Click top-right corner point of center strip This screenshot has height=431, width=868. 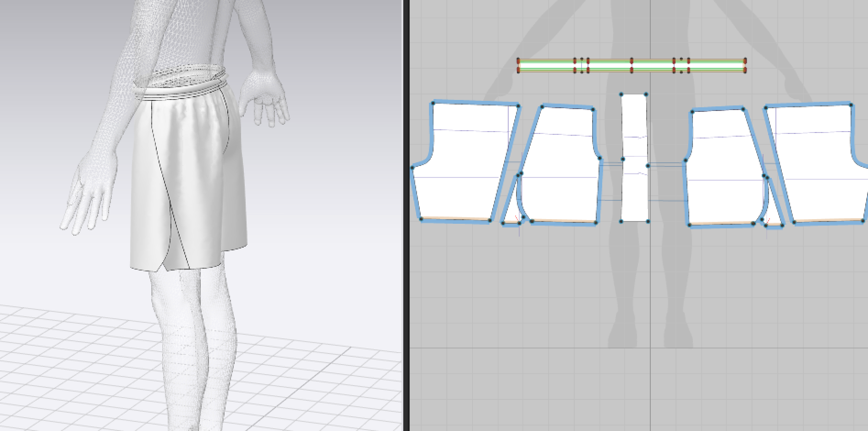pos(646,94)
